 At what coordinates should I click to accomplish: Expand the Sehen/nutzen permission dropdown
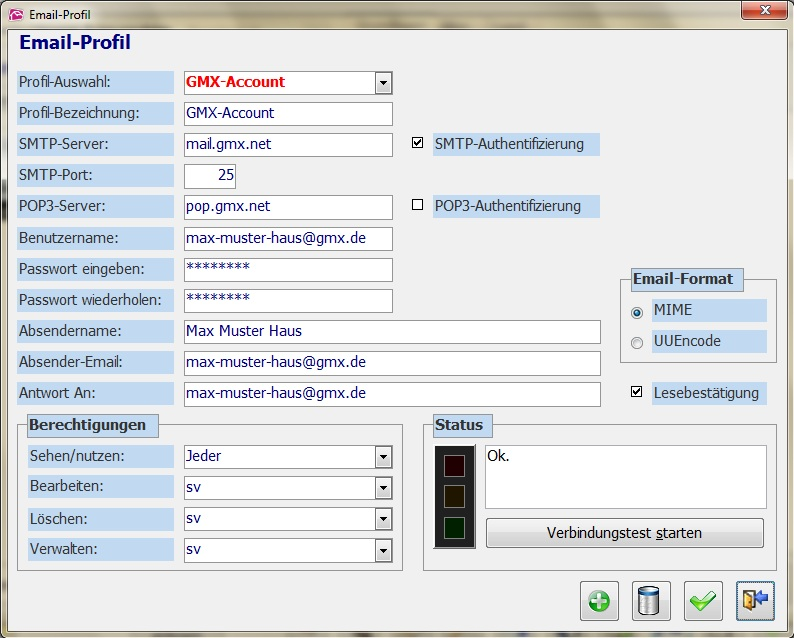382,457
